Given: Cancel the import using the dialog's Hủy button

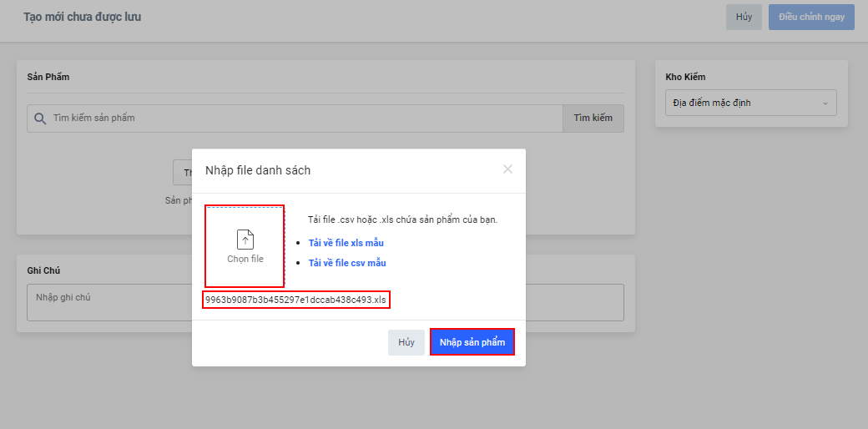Looking at the screenshot, I should click(406, 342).
